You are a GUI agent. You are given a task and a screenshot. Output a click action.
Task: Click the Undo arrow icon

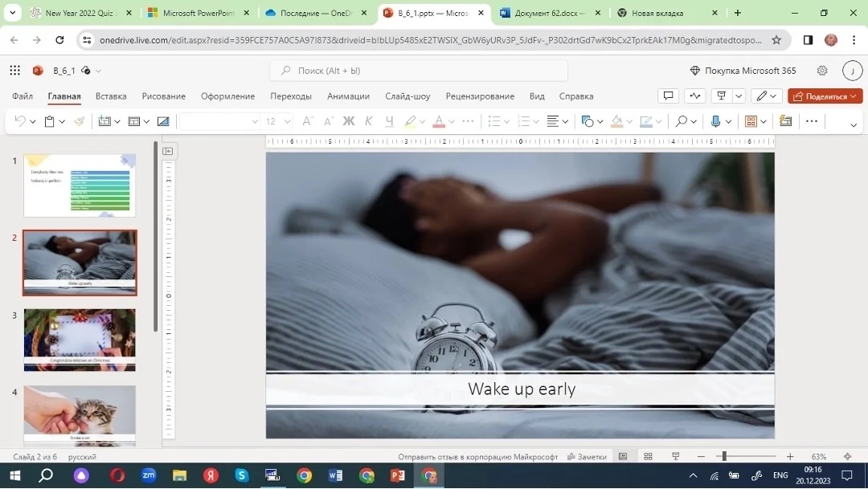(x=20, y=121)
